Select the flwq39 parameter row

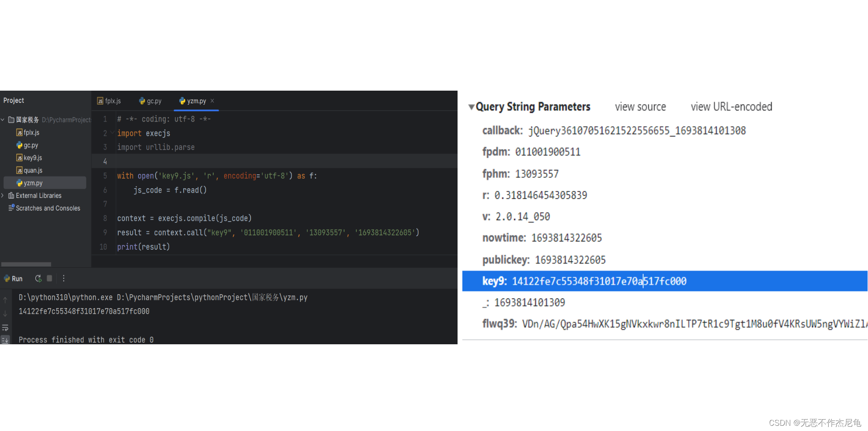tap(675, 324)
